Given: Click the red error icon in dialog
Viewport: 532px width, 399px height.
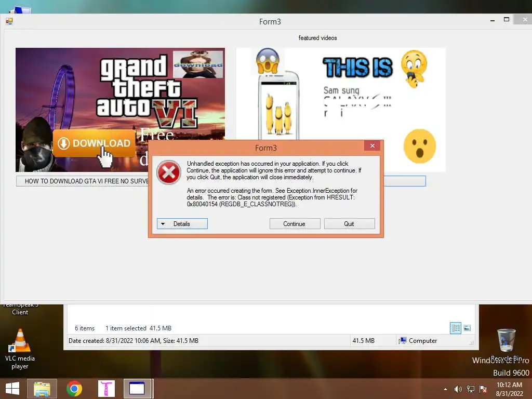Looking at the screenshot, I should click(169, 172).
